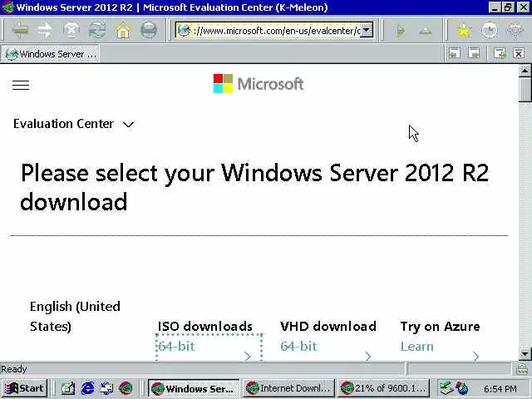This screenshot has width=532, height=399.
Task: Click the Back arrow toolbar button
Action: [x=20, y=31]
